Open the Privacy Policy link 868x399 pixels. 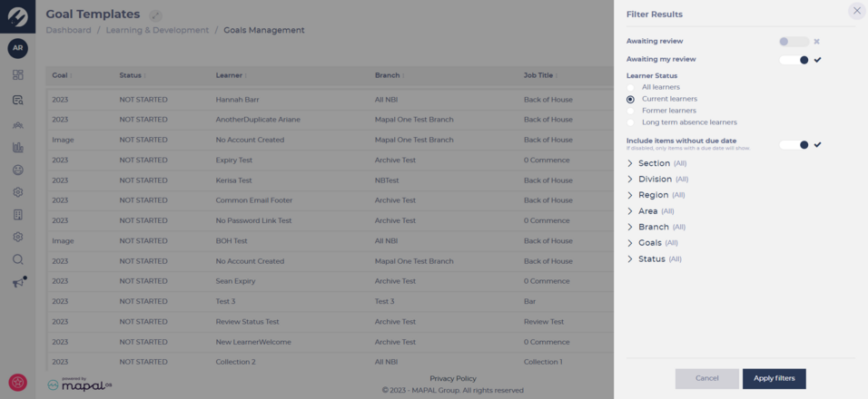pos(453,378)
